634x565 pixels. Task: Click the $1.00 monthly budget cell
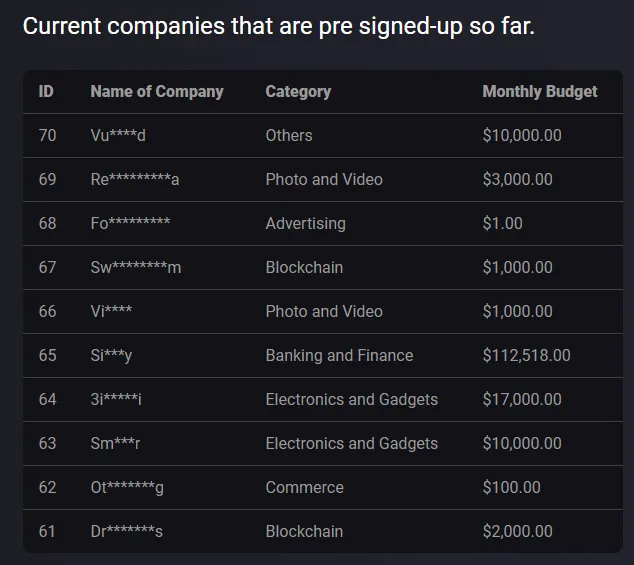click(502, 224)
